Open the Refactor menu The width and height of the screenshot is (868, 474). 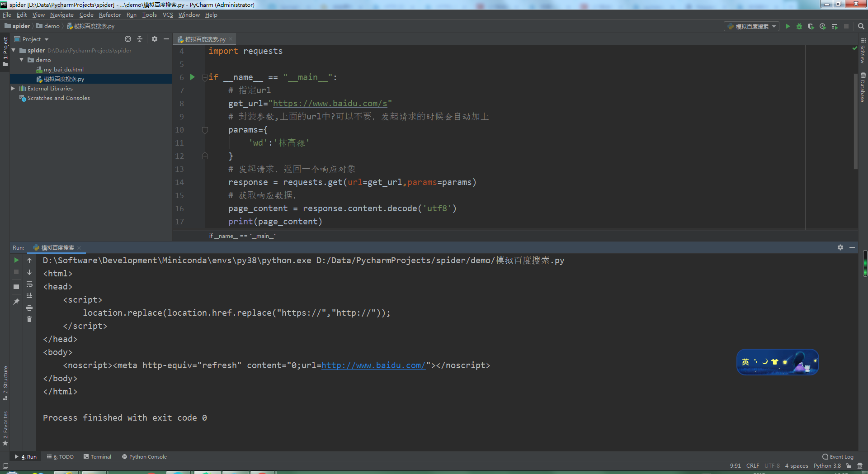click(110, 15)
